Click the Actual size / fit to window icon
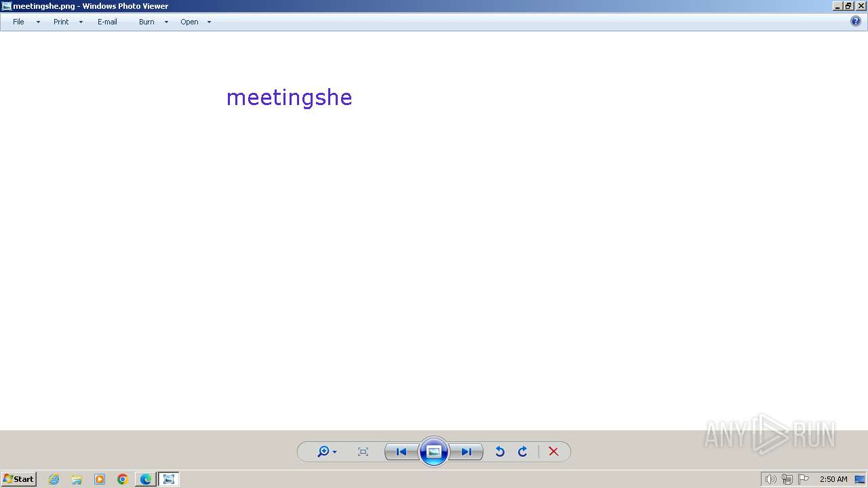This screenshot has height=488, width=868. pyautogui.click(x=363, y=451)
